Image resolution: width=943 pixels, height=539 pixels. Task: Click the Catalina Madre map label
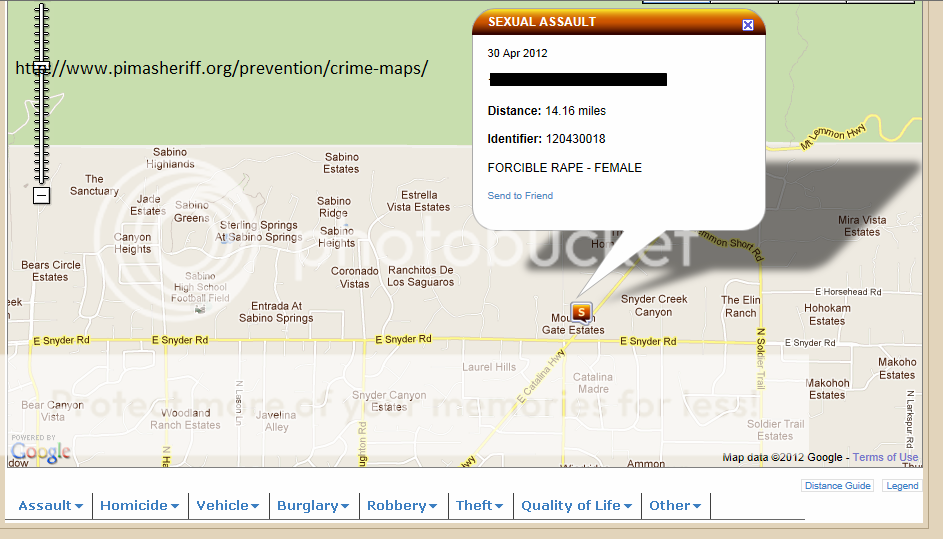(x=591, y=383)
